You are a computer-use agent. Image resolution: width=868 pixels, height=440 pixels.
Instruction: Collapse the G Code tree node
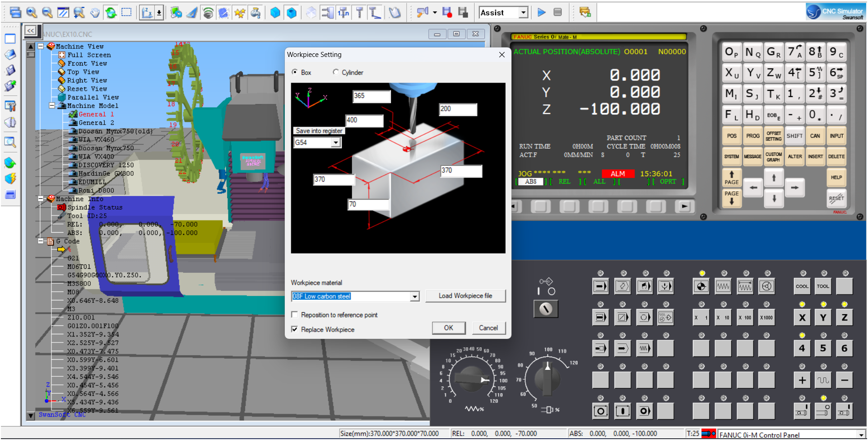pos(41,241)
